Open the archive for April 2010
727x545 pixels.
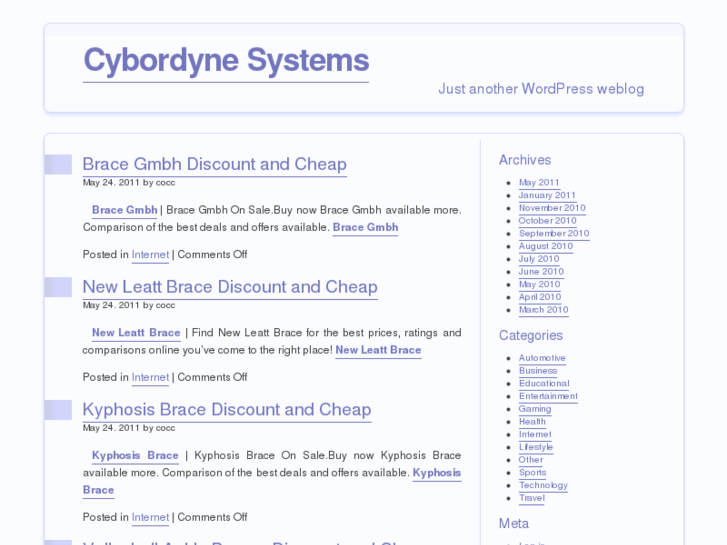pos(540,297)
